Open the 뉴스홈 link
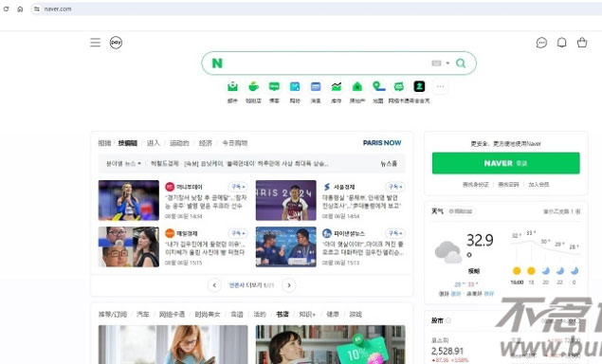Screen dimensions: 602x364 (x=389, y=164)
